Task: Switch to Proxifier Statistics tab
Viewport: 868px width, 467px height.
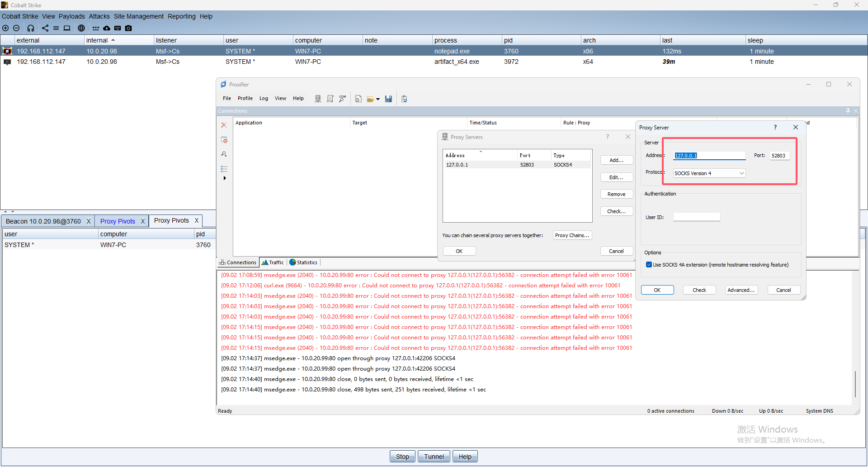Action: 303,262
